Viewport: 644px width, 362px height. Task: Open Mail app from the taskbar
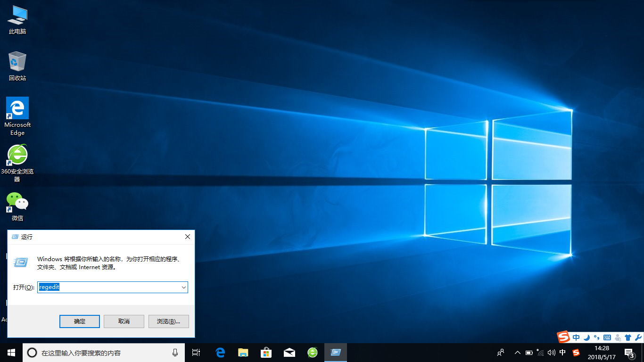[x=289, y=353]
